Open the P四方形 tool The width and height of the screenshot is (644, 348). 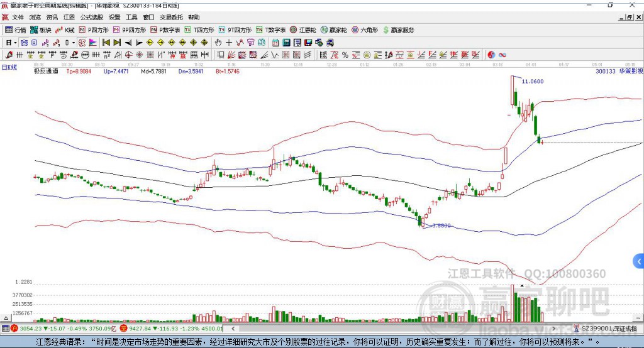[94, 30]
